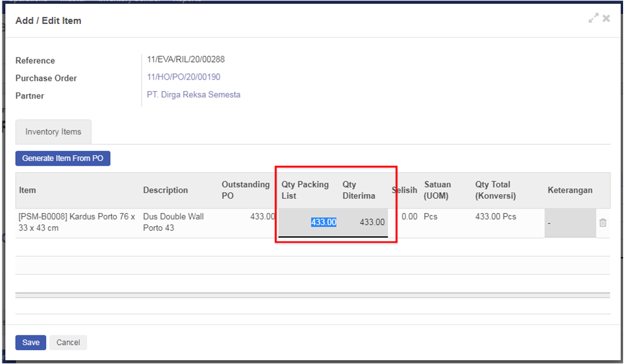The height and width of the screenshot is (364, 625).
Task: Switch to the Inventory Items tab
Action: tap(53, 132)
